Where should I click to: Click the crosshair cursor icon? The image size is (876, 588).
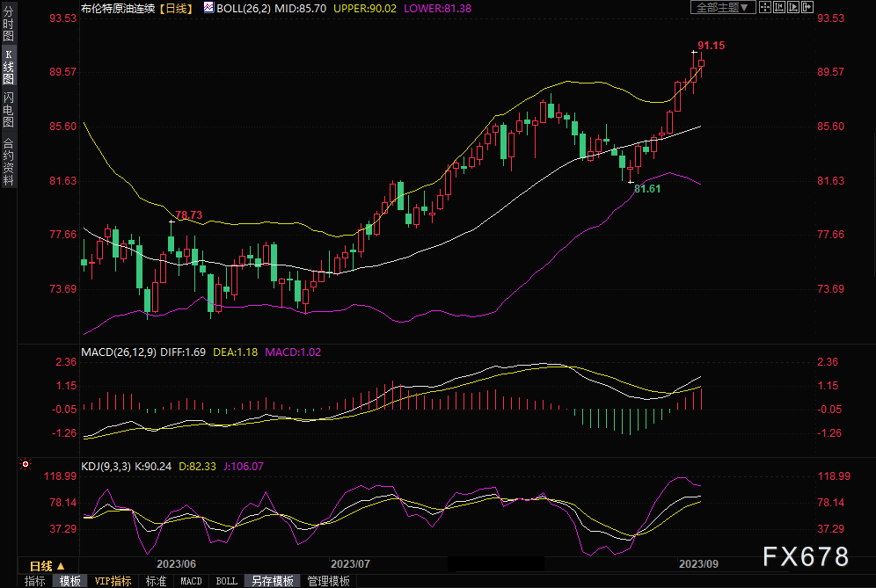point(765,7)
